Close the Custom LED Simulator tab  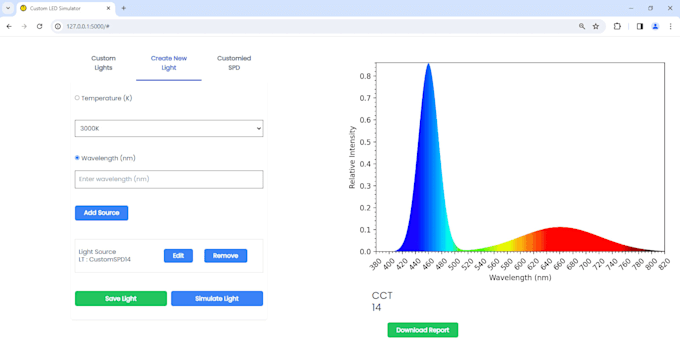click(108, 8)
